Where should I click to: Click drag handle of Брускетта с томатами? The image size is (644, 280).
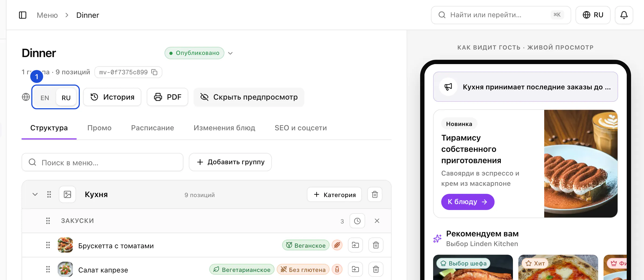[x=48, y=245]
